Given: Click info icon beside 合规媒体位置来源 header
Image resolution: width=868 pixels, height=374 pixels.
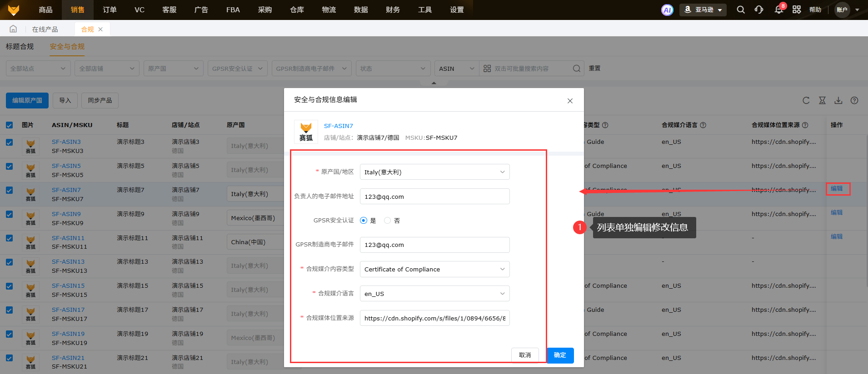Looking at the screenshot, I should tap(805, 125).
